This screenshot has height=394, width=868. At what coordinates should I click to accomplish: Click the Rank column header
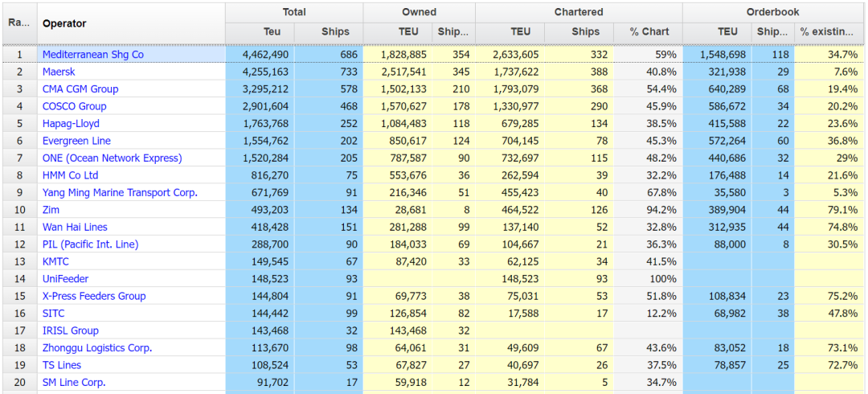point(18,23)
